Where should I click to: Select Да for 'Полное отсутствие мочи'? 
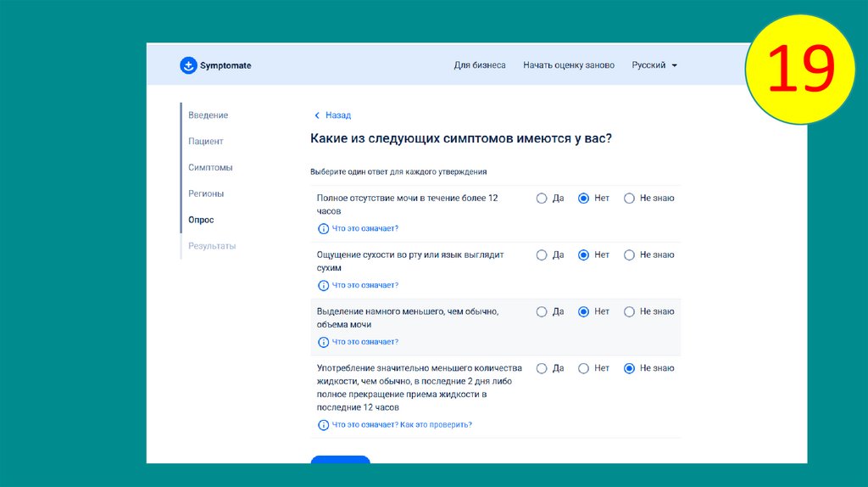(x=542, y=199)
